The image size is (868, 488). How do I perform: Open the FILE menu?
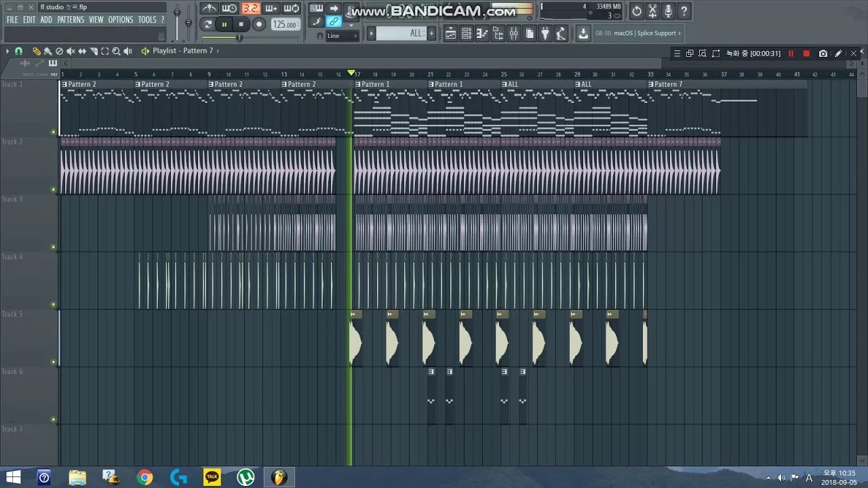[x=12, y=20]
